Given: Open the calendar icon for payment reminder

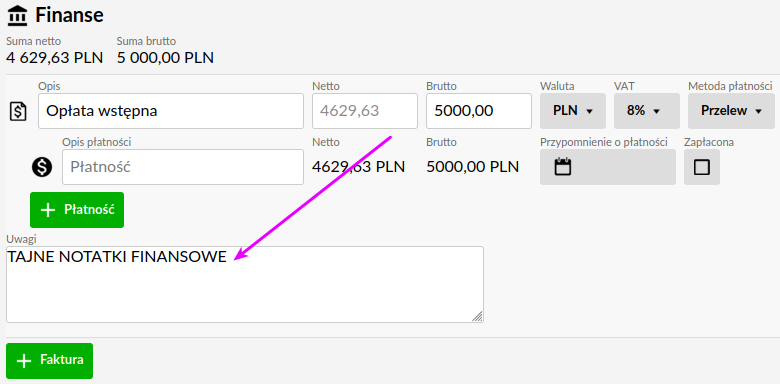Looking at the screenshot, I should pyautogui.click(x=563, y=167).
